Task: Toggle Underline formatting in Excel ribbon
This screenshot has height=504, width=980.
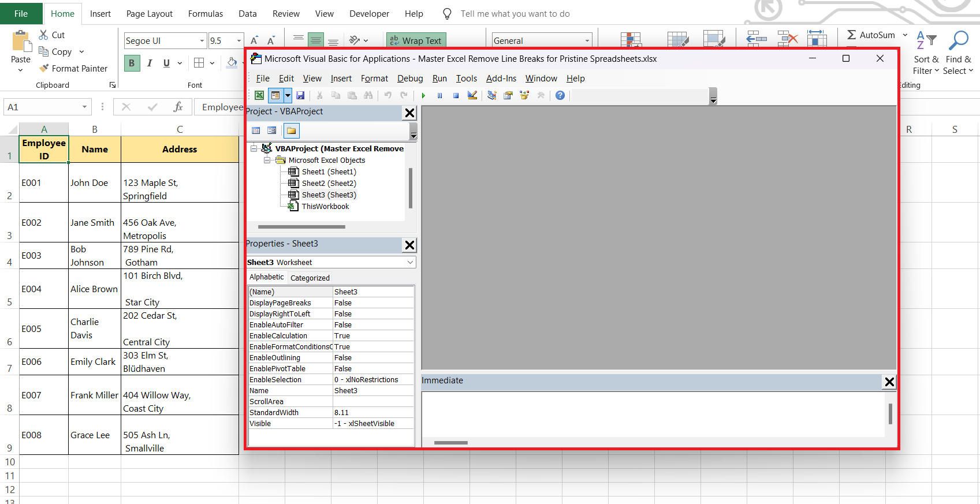Action: click(166, 63)
